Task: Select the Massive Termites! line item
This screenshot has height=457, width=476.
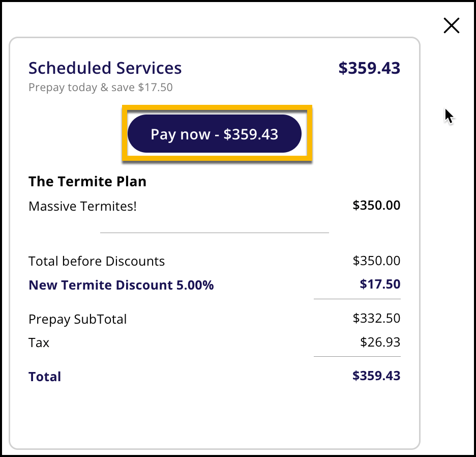Action: click(82, 206)
